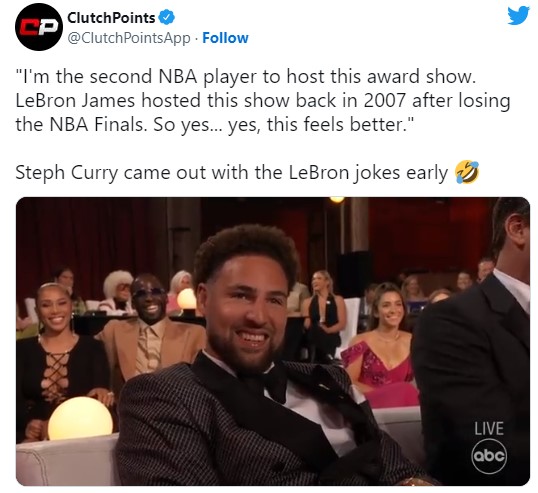The height and width of the screenshot is (493, 538).
Task: Click the woman in black lace-up top
Action: pos(62,357)
